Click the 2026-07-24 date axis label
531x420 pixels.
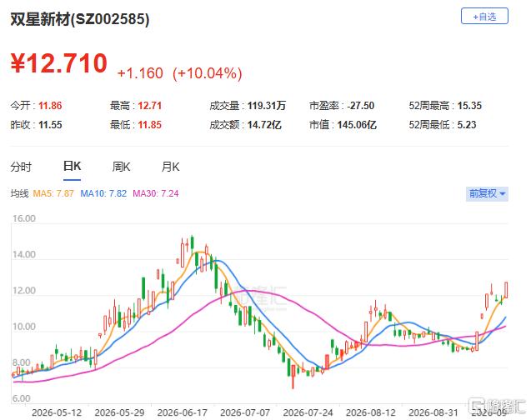point(308,412)
